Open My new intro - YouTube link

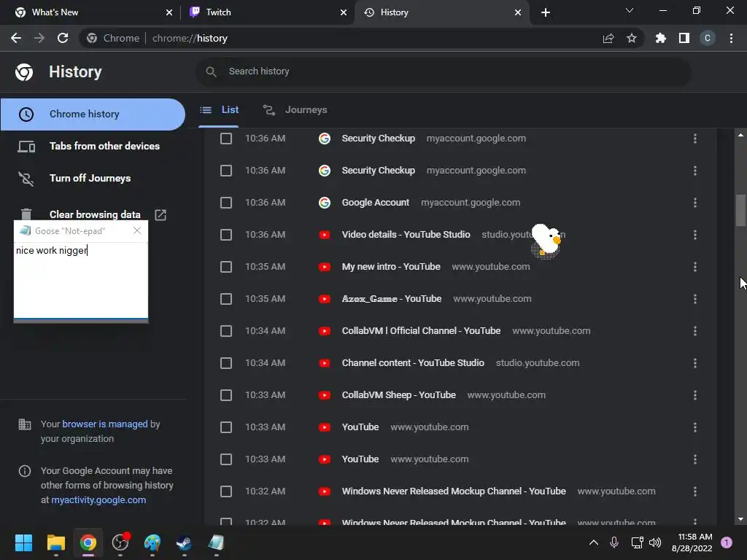391,267
